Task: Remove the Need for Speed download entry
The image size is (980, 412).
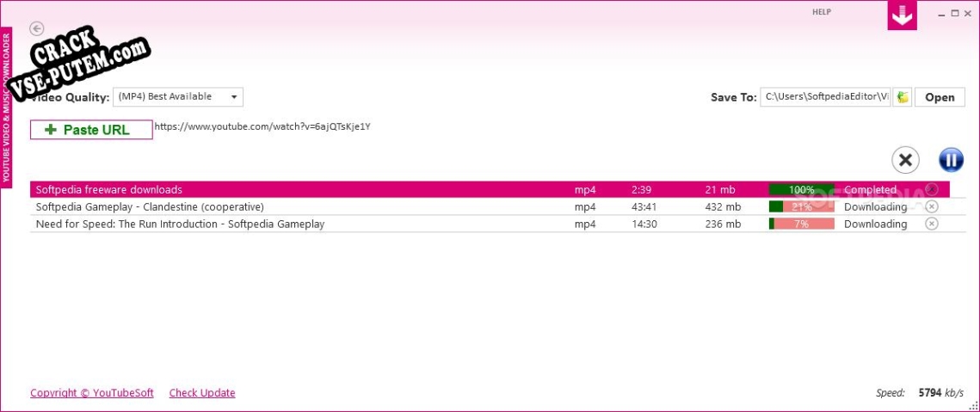Action: (931, 224)
